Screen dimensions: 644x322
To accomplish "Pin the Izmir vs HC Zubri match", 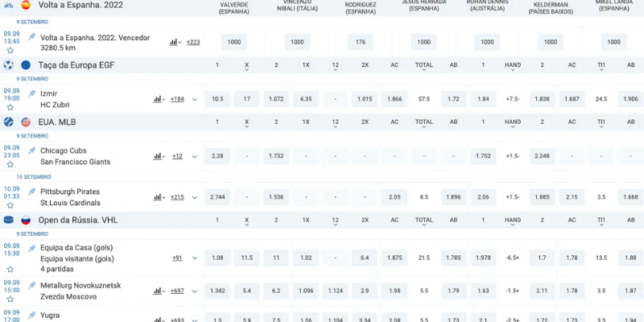I will [x=31, y=93].
